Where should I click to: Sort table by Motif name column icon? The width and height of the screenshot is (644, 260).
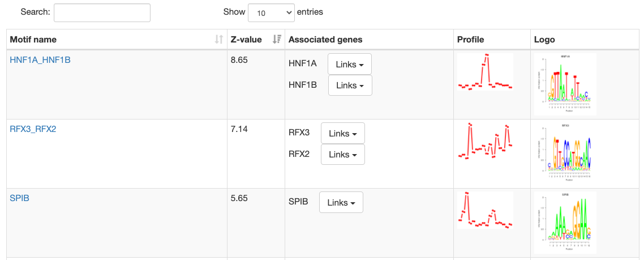219,40
